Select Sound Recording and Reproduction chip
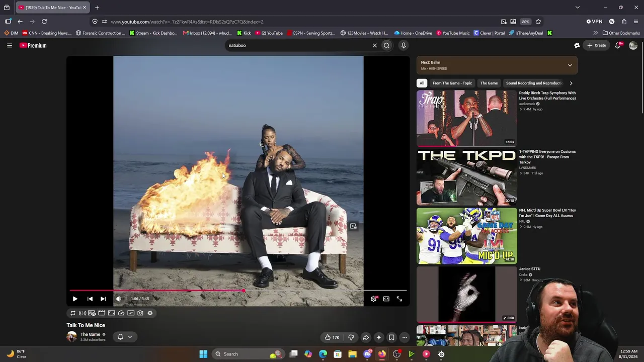The width and height of the screenshot is (644, 362). click(x=534, y=83)
